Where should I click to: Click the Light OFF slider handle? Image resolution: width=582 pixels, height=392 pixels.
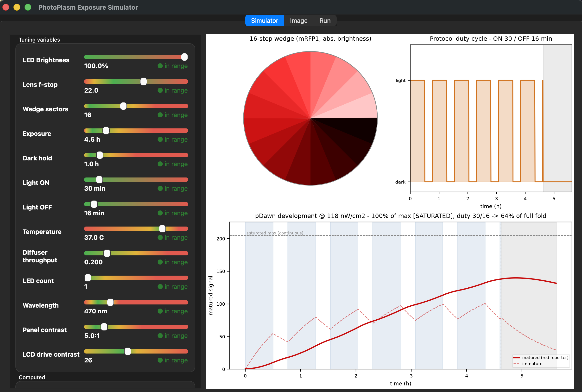point(94,204)
